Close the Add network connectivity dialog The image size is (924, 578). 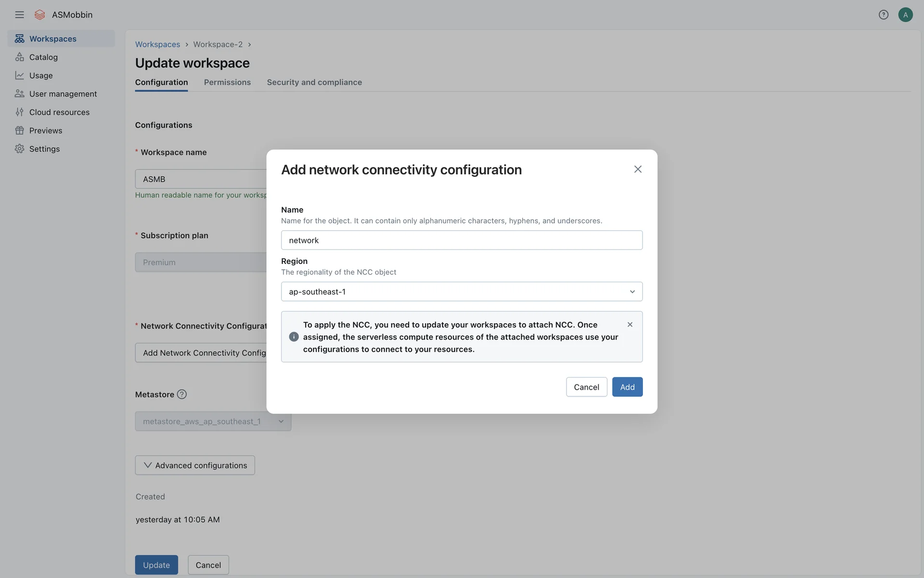click(x=638, y=169)
